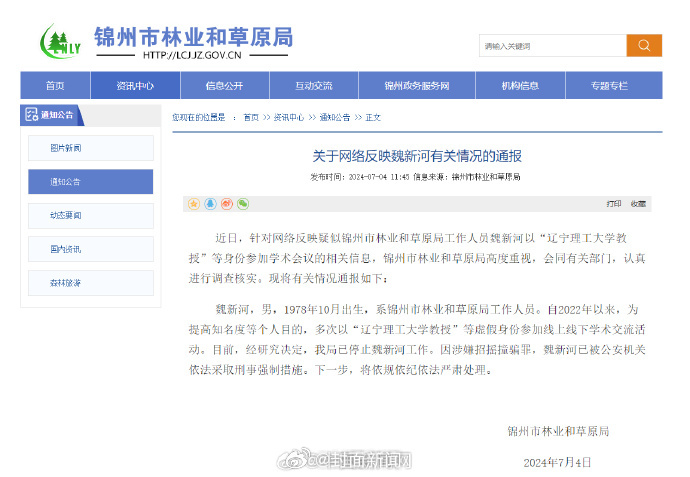Click 首页 in the breadcrumb
690x477 pixels.
(x=251, y=117)
